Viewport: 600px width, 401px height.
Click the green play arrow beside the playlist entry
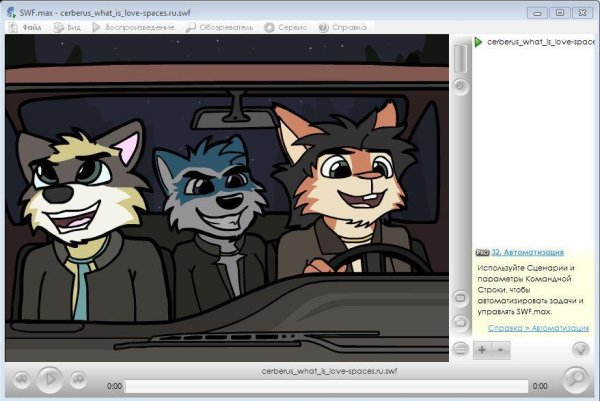tap(478, 42)
